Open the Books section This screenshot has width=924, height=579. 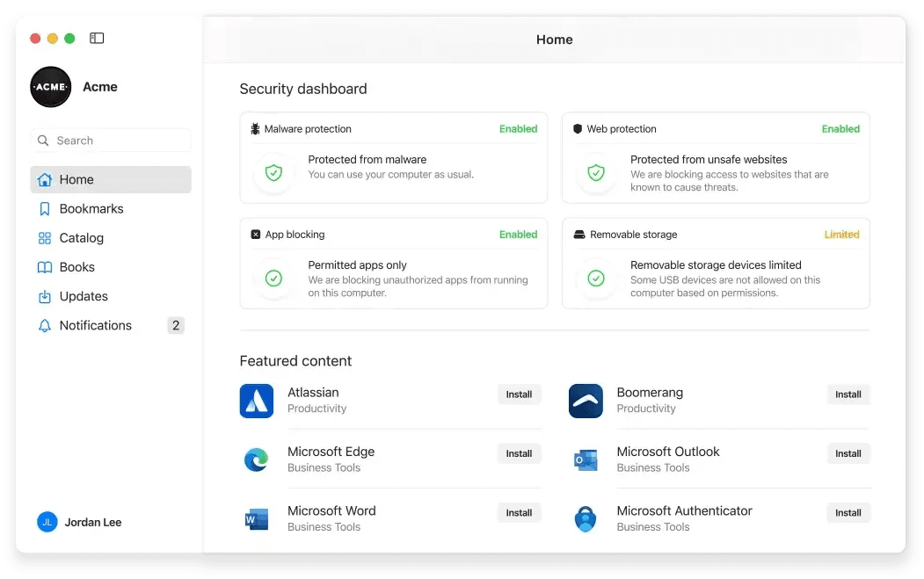pyautogui.click(x=111, y=267)
